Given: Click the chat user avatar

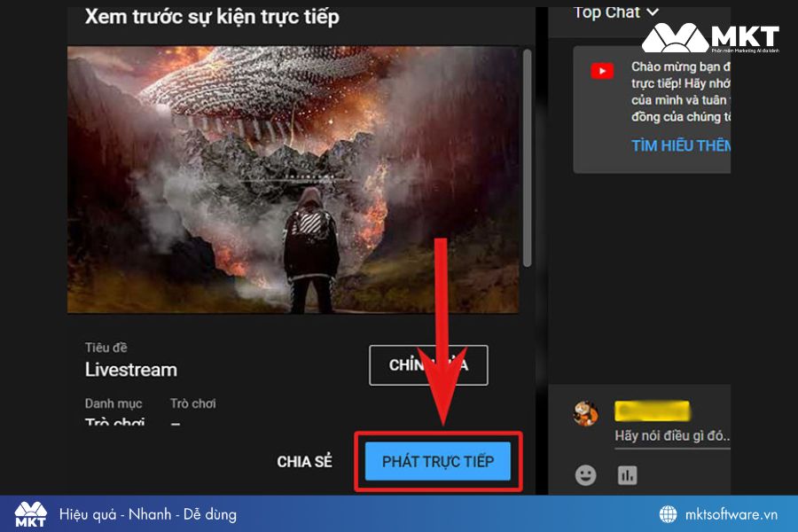Looking at the screenshot, I should click(586, 413).
